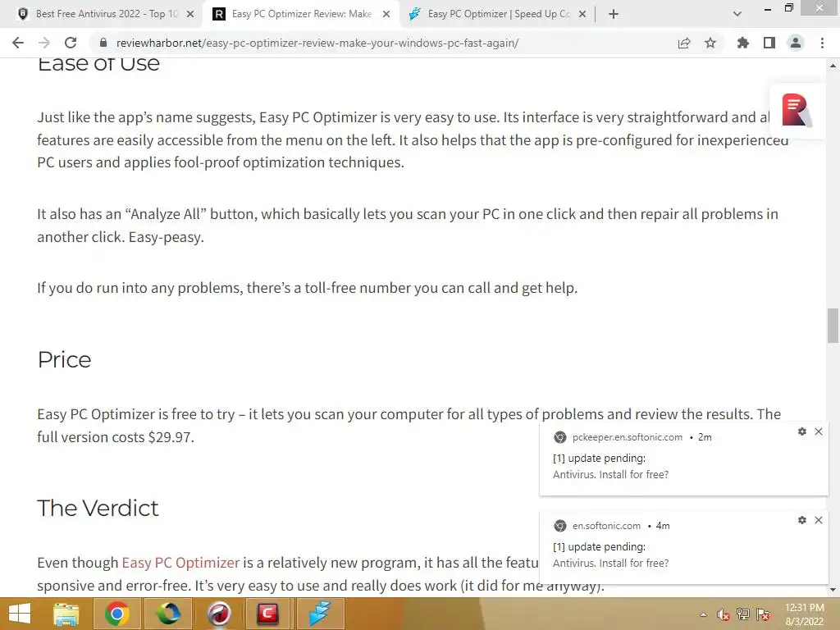Screen dimensions: 840x630
Task: Close the Easy PC Optimizer Speed Up tab
Action: click(x=582, y=14)
